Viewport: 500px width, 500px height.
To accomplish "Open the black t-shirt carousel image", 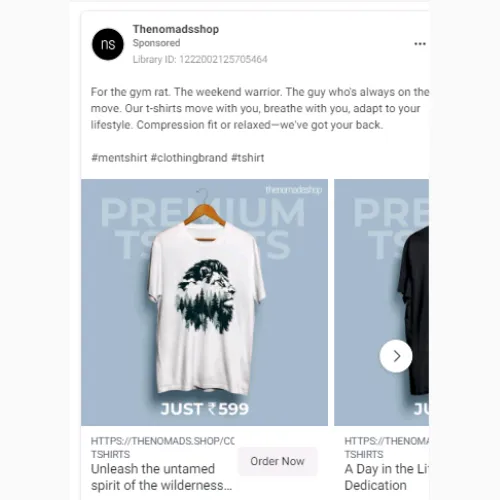I will pyautogui.click(x=381, y=302).
